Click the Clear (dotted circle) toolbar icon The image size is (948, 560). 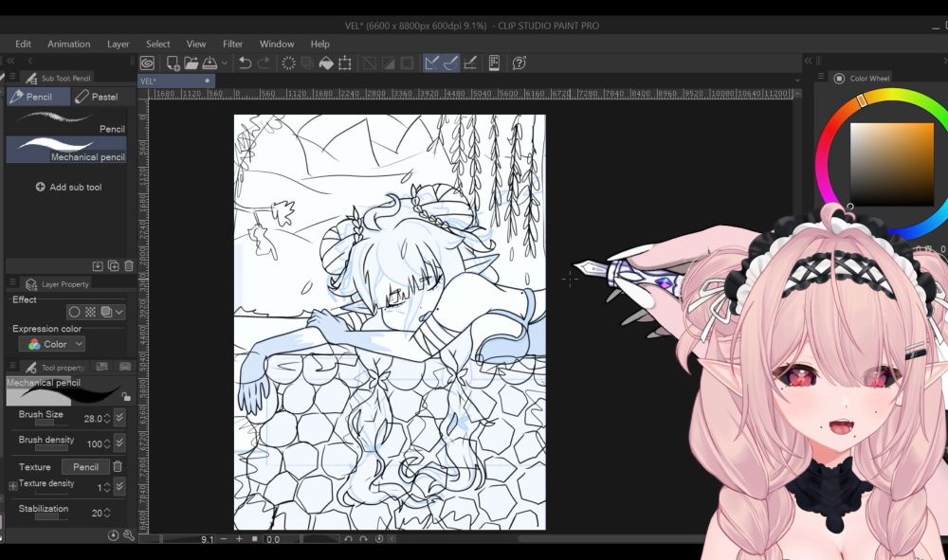tap(288, 63)
